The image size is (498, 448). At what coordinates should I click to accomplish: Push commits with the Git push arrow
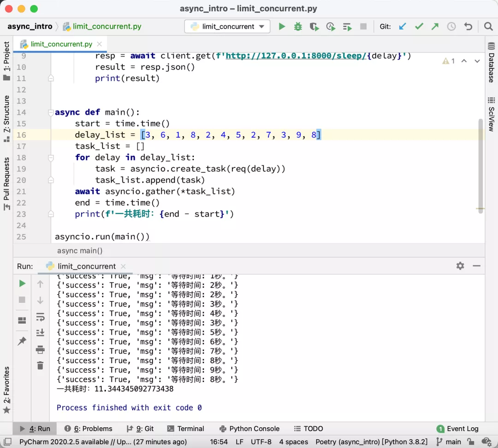click(x=435, y=27)
